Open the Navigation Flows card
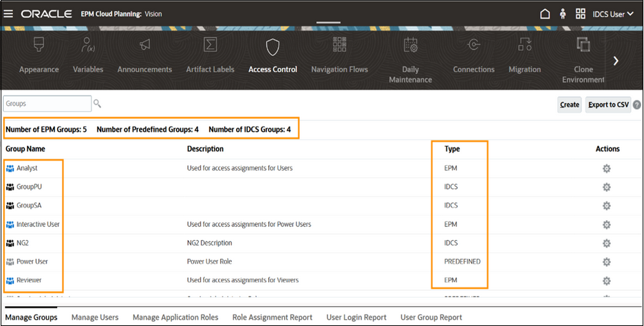This screenshot has width=644, height=326. click(340, 56)
